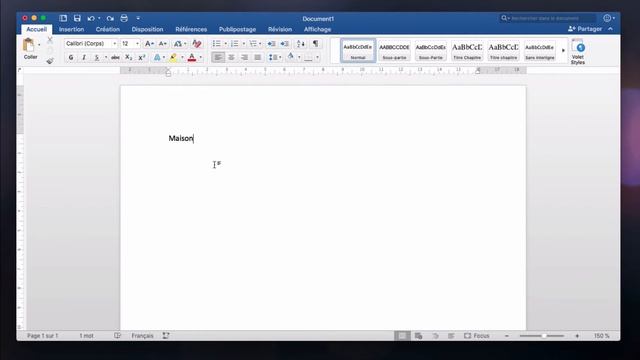Viewport: 640px width, 360px height.
Task: Toggle paragraph marks display (¶)
Action: click(315, 44)
